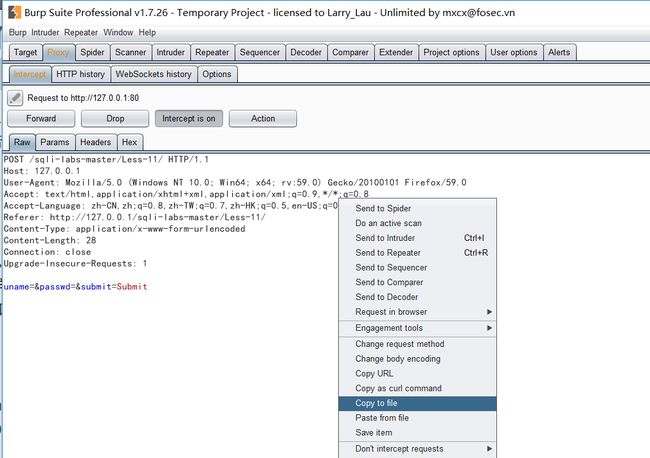Open the Burp menu
Screen dimensions: 650x458
[x=17, y=32]
